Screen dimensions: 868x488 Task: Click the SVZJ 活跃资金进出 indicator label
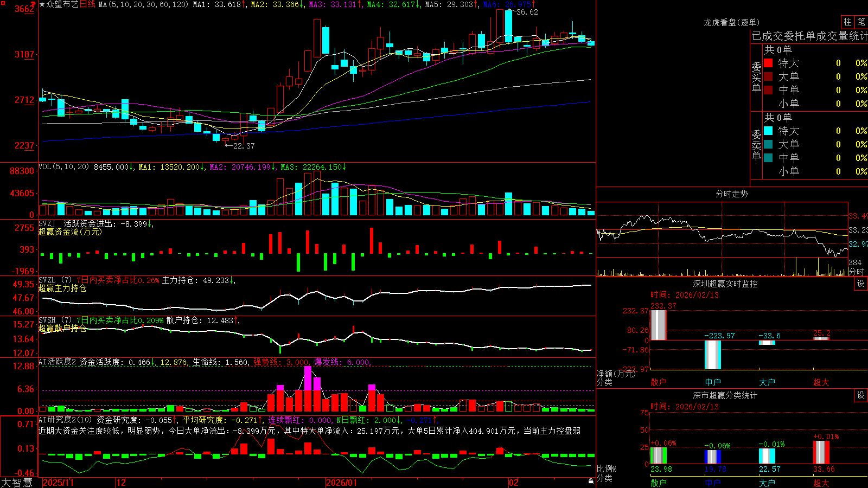(76, 223)
